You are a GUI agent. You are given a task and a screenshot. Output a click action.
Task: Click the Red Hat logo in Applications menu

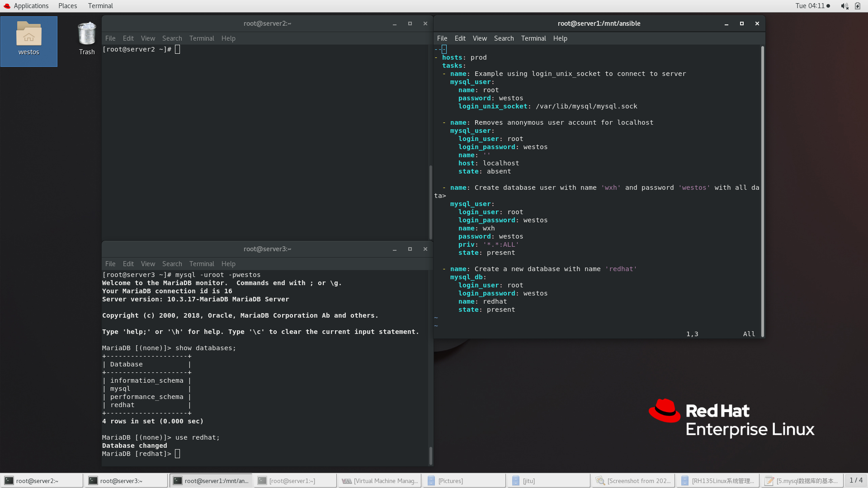(x=7, y=6)
